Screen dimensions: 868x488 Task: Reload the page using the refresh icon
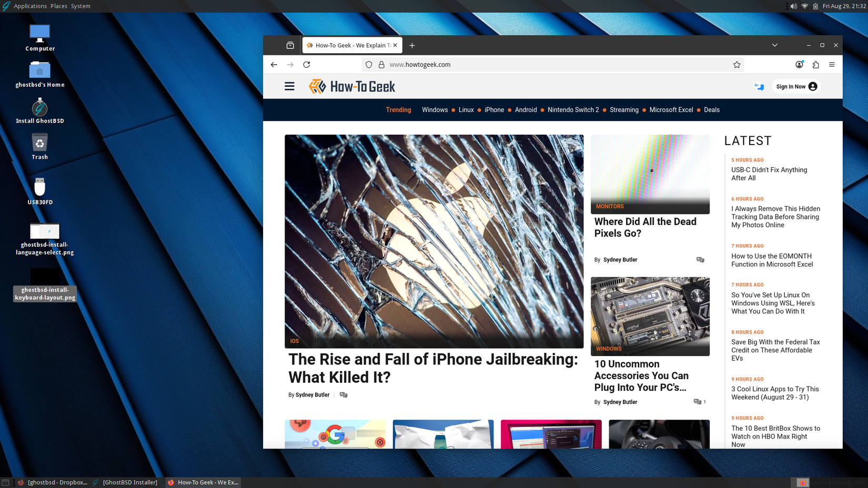click(x=307, y=64)
